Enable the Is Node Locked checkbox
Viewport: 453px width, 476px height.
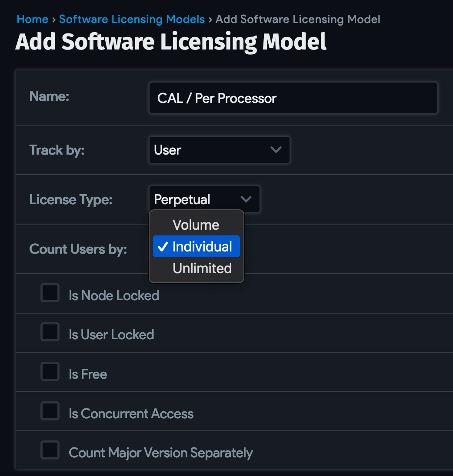(x=50, y=293)
